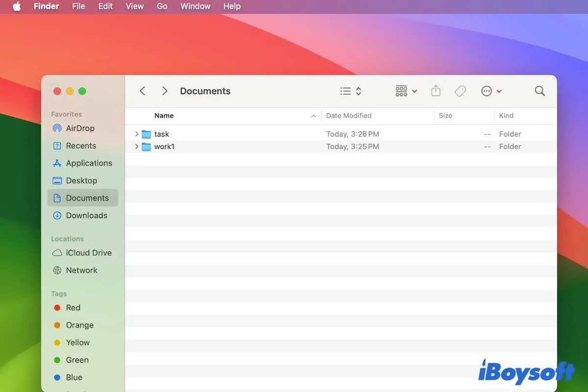
Task: Click the Favorites section heading
Action: click(67, 114)
